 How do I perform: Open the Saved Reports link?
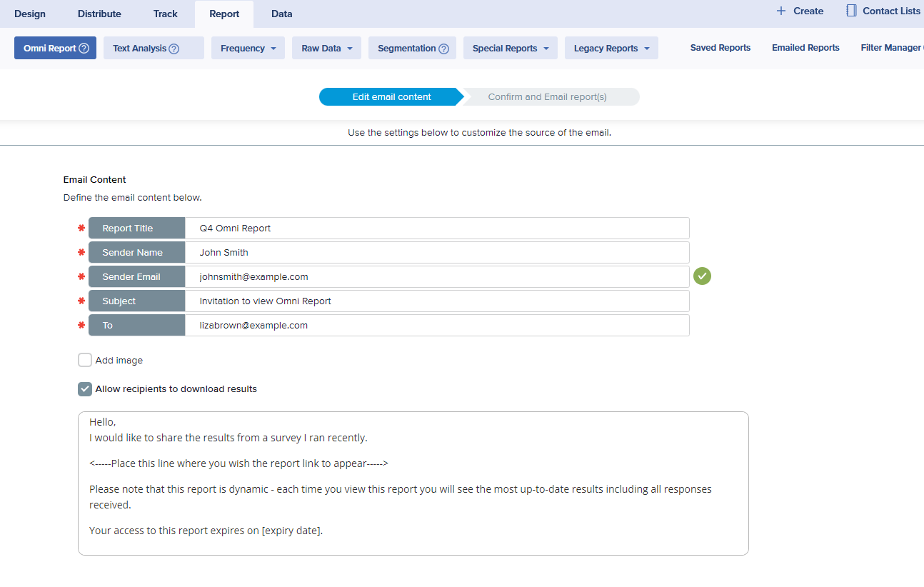coord(720,48)
